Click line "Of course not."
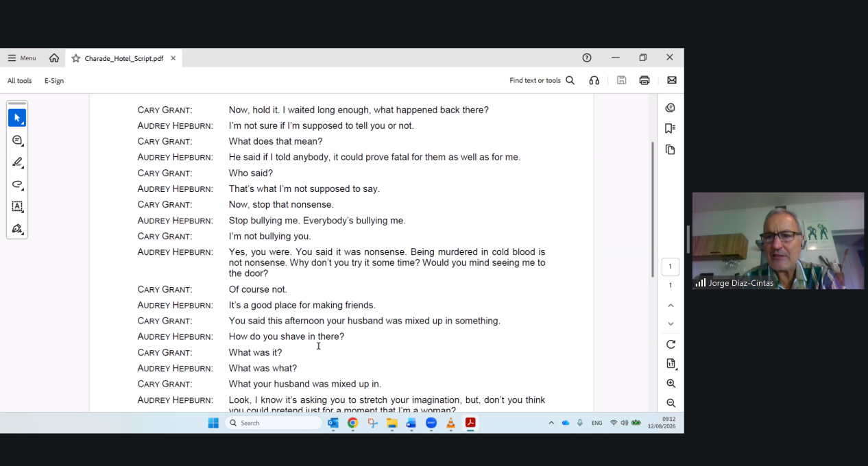 tap(258, 289)
